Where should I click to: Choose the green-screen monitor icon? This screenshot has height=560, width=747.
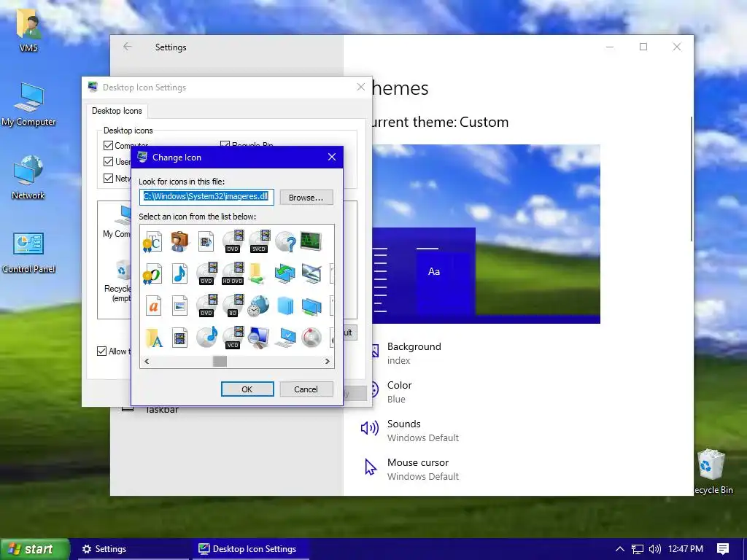[311, 241]
